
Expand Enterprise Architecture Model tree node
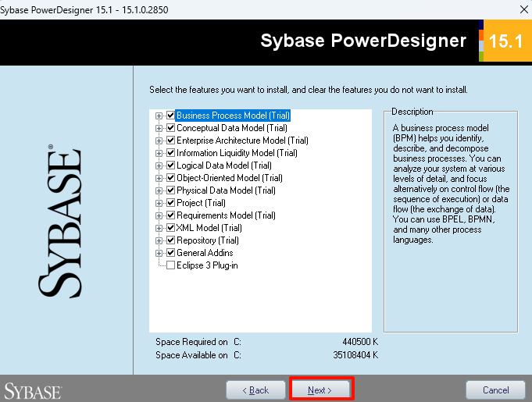pos(159,141)
